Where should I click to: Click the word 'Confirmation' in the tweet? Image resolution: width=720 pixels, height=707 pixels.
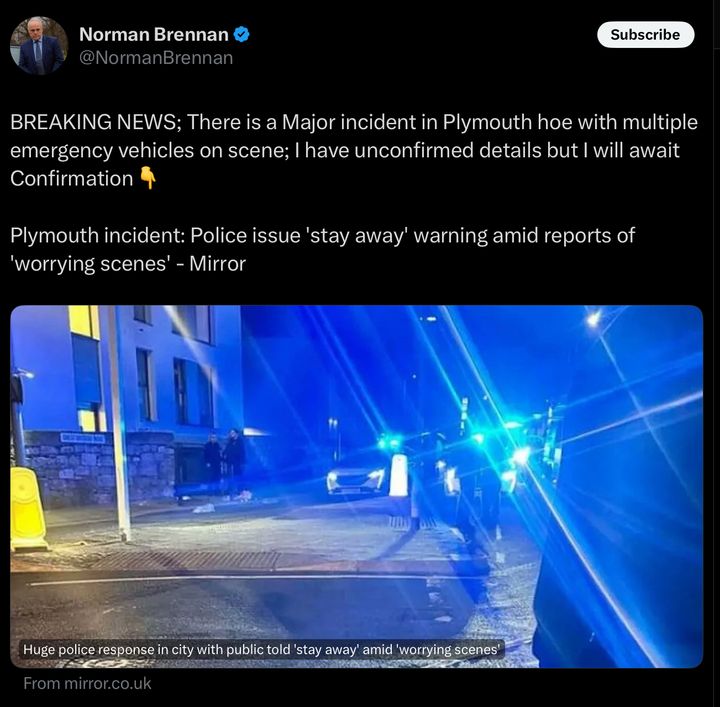coord(72,179)
